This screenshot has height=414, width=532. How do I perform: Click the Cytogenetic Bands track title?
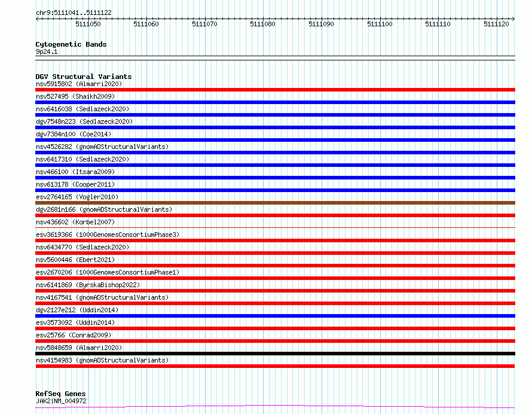(71, 44)
